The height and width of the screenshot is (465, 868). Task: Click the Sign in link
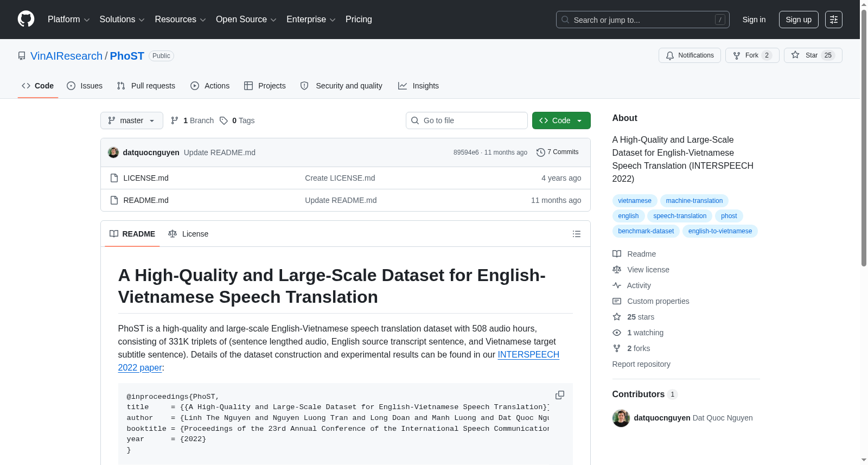coord(754,20)
